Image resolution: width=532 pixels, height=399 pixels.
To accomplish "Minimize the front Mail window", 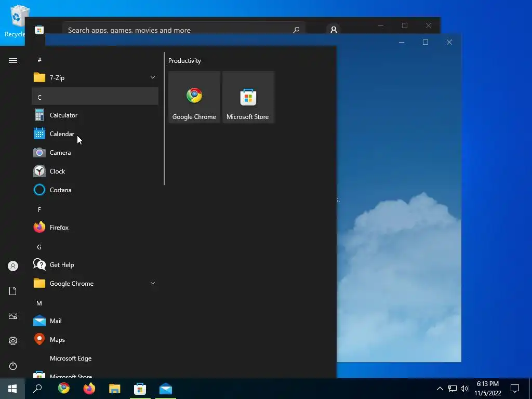I will 402,42.
